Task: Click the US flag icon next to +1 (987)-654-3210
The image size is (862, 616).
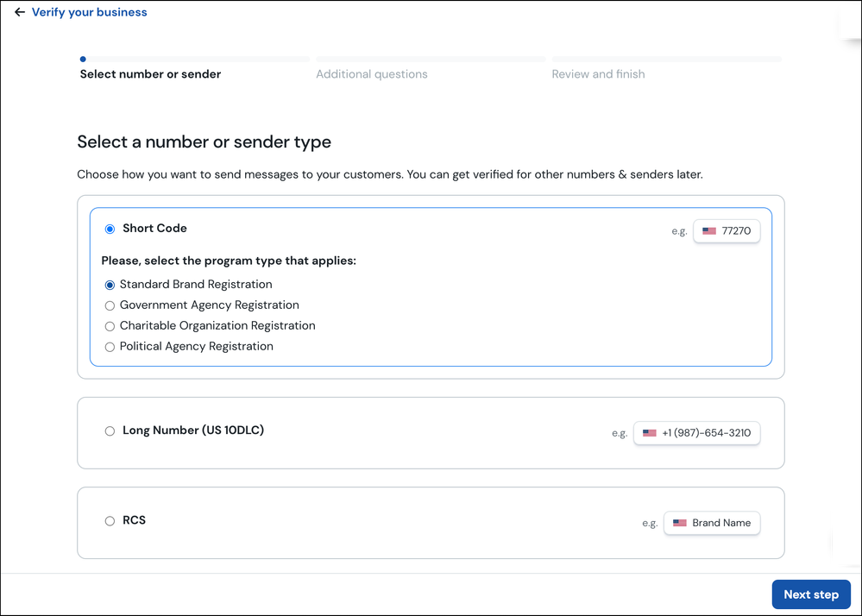Action: (x=649, y=433)
